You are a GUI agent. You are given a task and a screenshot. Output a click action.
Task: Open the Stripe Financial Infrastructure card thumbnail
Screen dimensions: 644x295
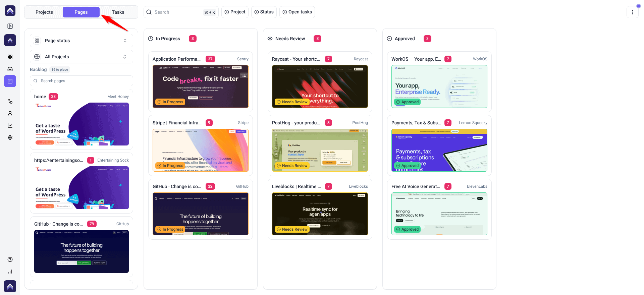click(201, 150)
